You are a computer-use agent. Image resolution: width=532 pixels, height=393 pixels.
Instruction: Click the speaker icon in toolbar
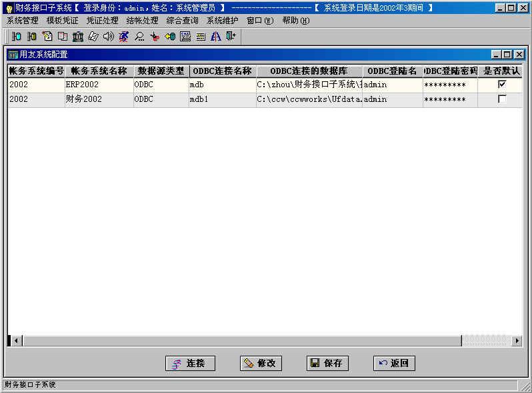[108, 37]
